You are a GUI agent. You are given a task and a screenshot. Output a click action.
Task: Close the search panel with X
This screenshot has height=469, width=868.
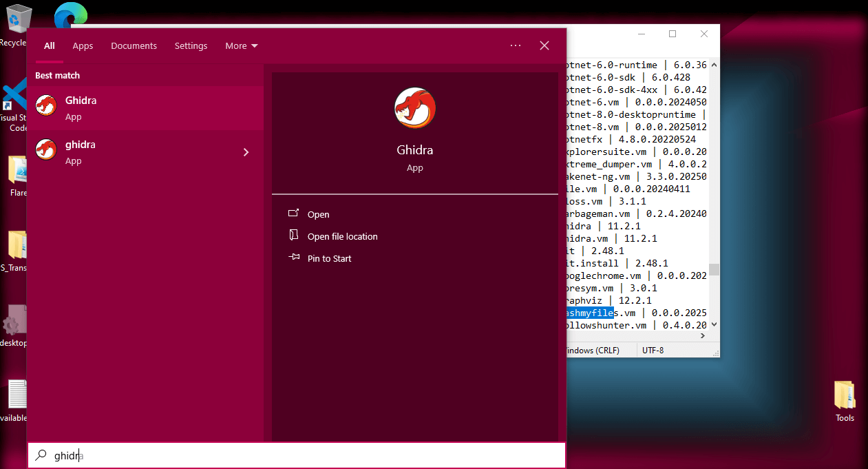coord(544,45)
